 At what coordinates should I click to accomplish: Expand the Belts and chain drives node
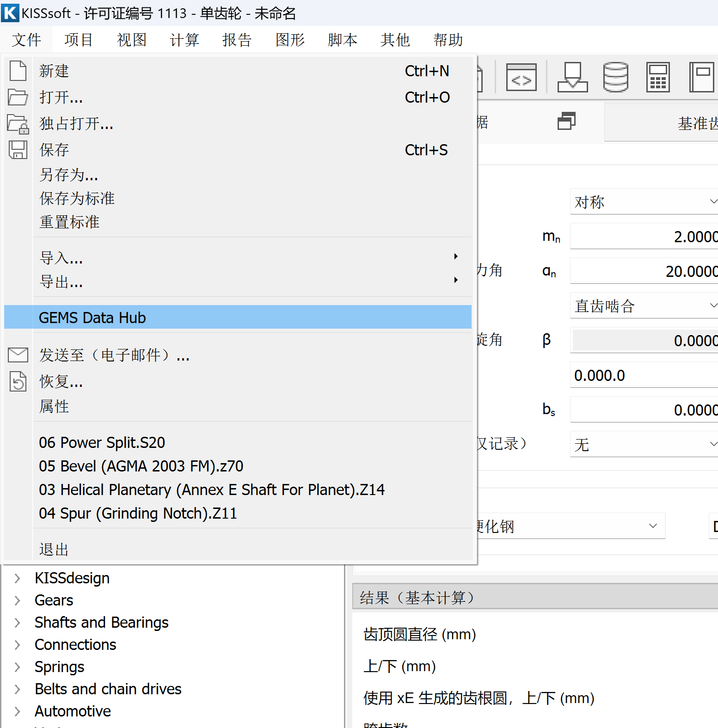(x=17, y=689)
